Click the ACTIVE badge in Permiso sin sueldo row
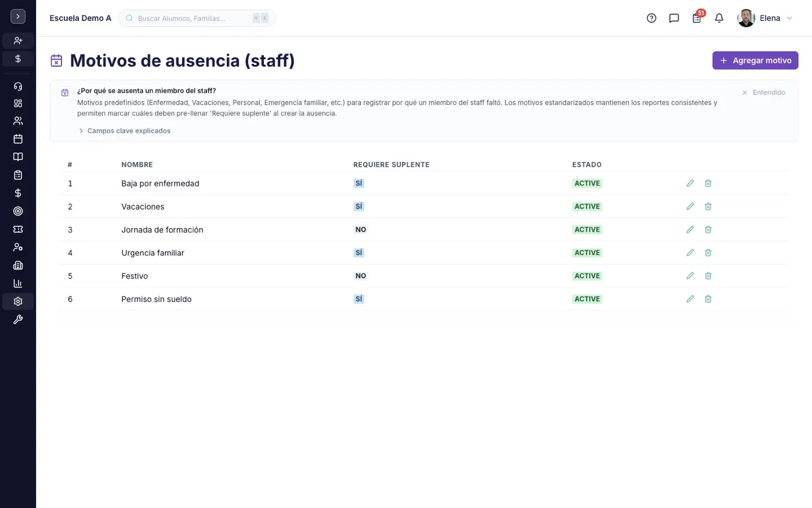The height and width of the screenshot is (508, 812). 587,299
